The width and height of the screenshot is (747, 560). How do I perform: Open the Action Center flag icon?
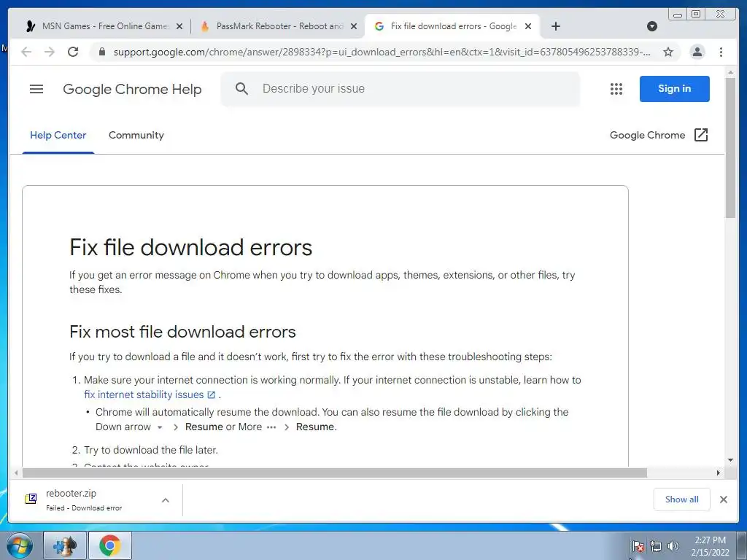[x=638, y=547]
